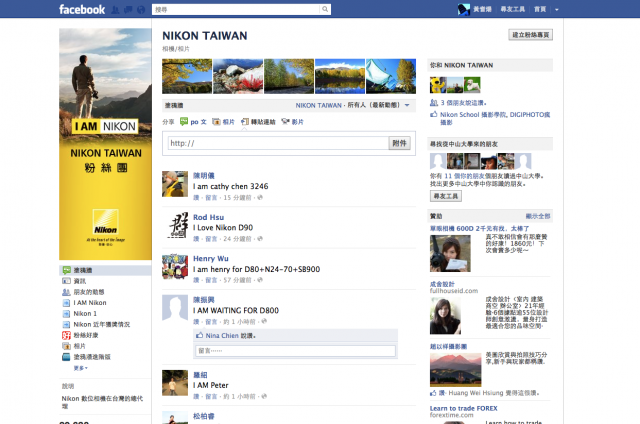The width and height of the screenshot is (640, 424).
Task: Open the Henry Wu profile link
Action: (x=211, y=258)
